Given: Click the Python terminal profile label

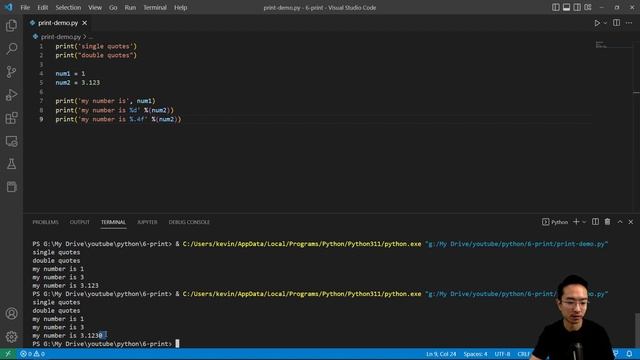Looking at the screenshot, I should [x=555, y=222].
